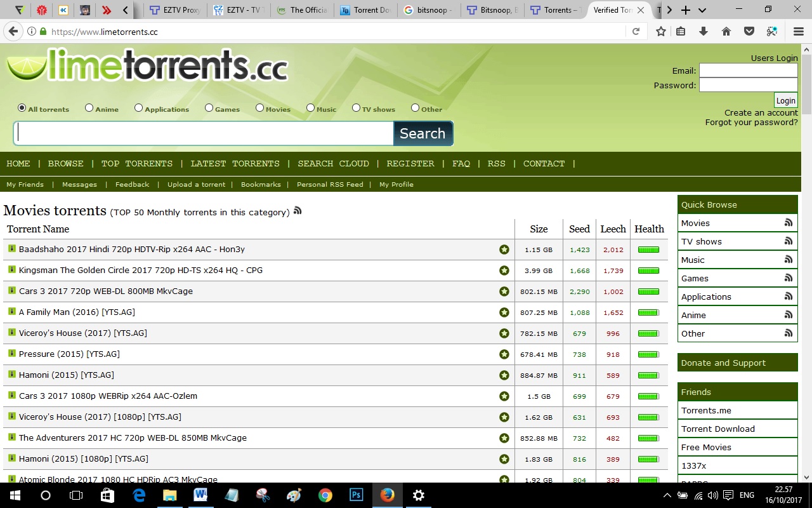Open SEARCH CLOUD in the navigation bar
This screenshot has width=812, height=508.
pos(333,163)
